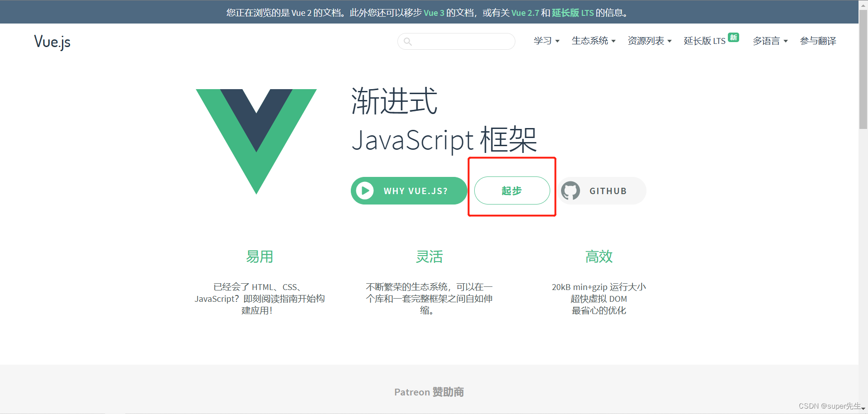Expand the 生态系统 dropdown menu

point(593,41)
